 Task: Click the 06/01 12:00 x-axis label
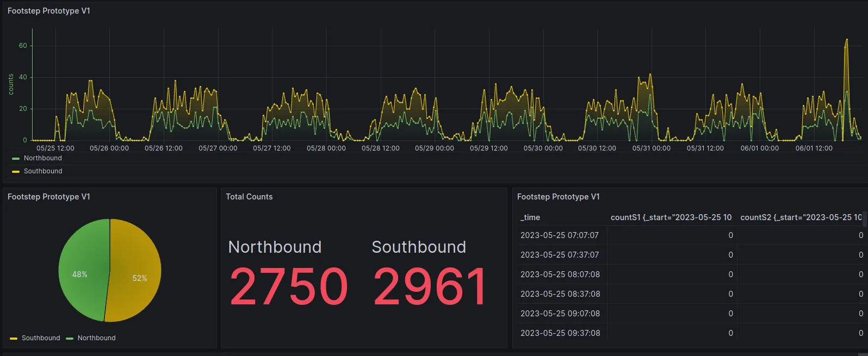(x=814, y=148)
